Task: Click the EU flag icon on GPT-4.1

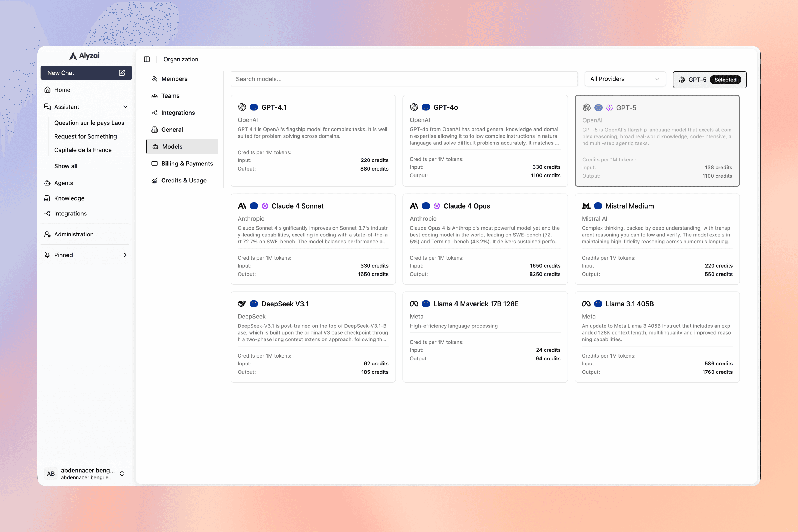Action: pyautogui.click(x=254, y=107)
